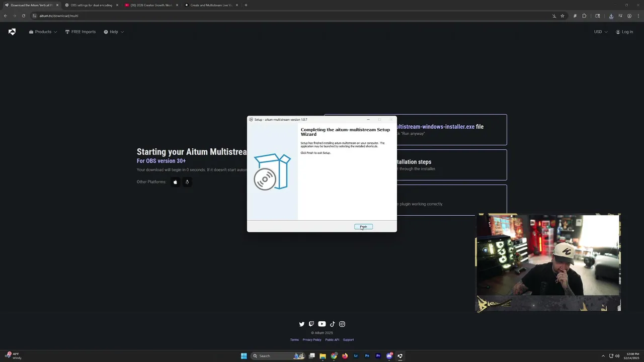Image resolution: width=644 pixels, height=362 pixels.
Task: Reload the current page
Action: pyautogui.click(x=23, y=16)
